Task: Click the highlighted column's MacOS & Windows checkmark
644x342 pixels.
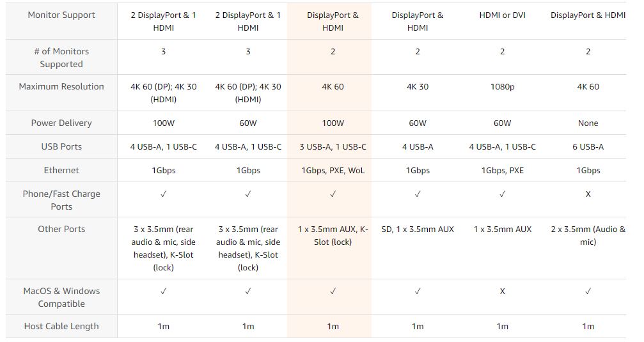Action: point(333,291)
